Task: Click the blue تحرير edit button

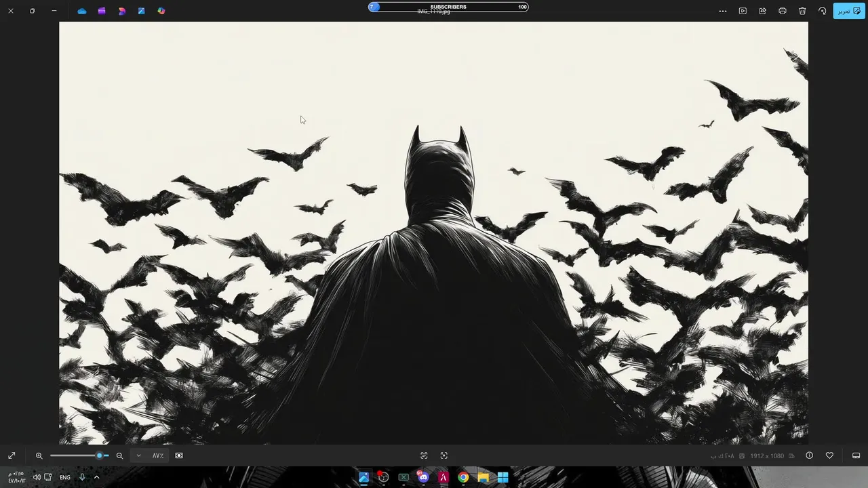Action: [x=849, y=11]
